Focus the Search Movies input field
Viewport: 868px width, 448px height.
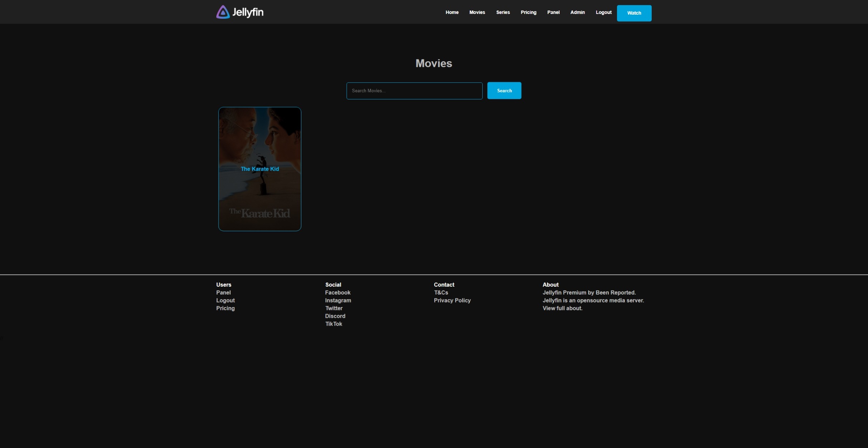point(414,91)
